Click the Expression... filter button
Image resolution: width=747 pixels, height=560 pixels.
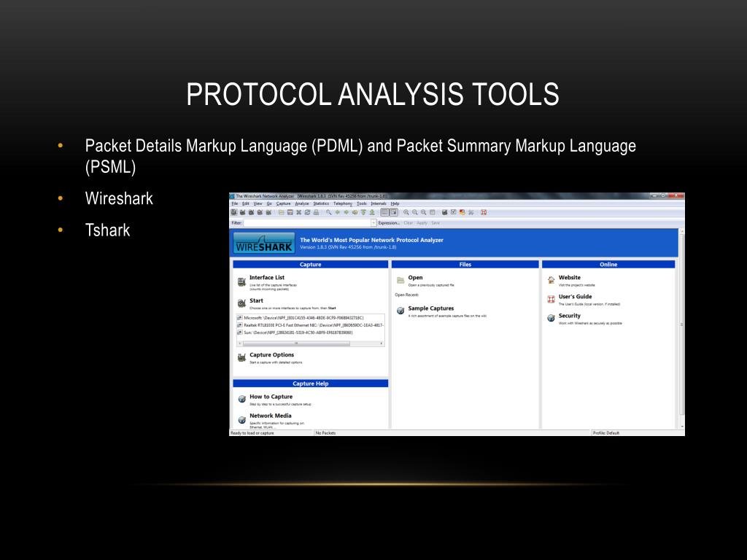pos(390,223)
